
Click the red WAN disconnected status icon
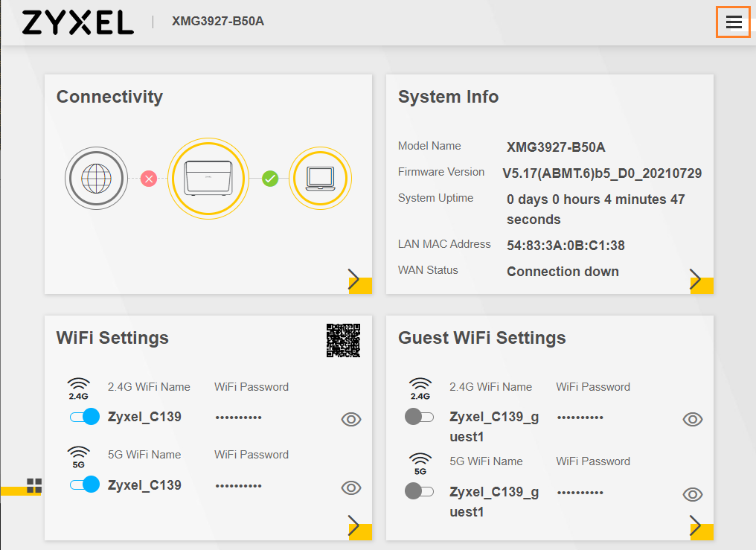149,179
